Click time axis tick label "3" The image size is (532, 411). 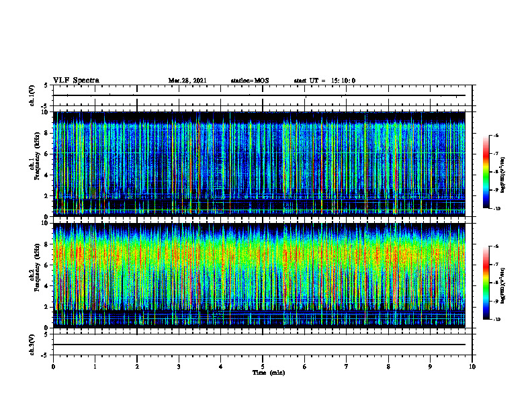click(179, 367)
